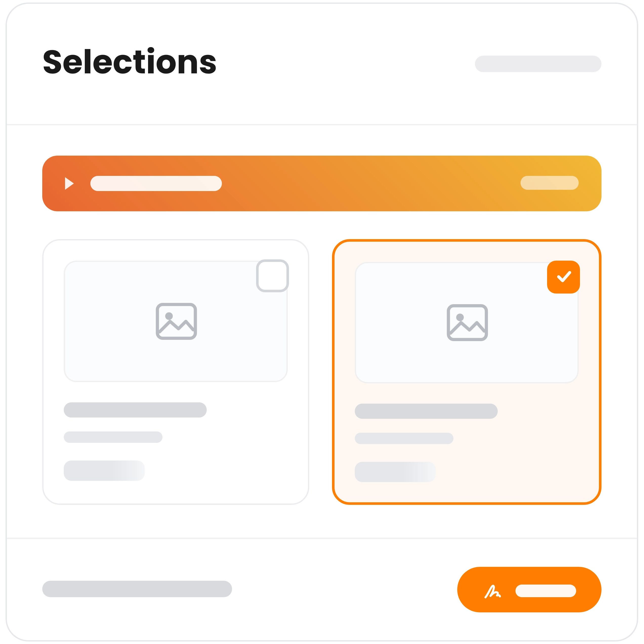Click the white checkmark icon
The width and height of the screenshot is (644, 644).
click(564, 277)
